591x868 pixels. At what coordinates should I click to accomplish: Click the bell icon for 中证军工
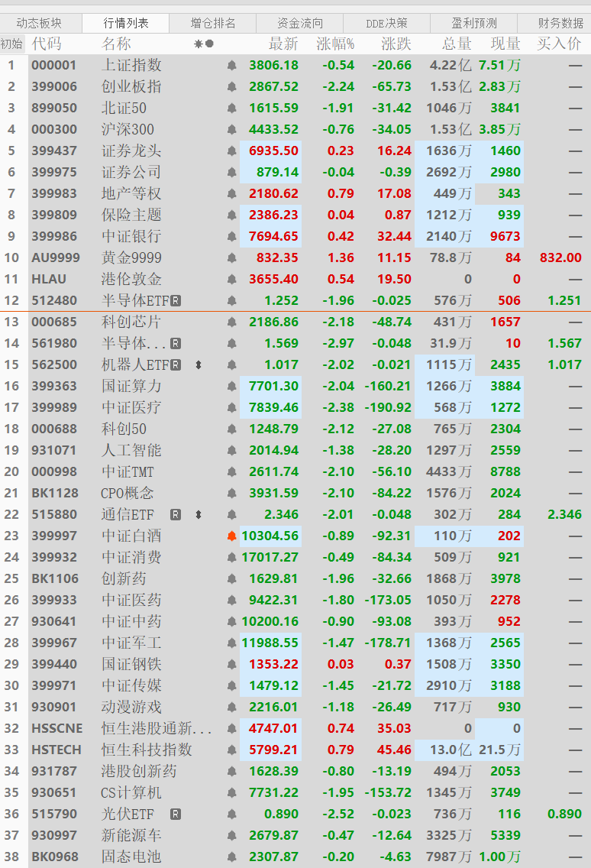point(232,643)
